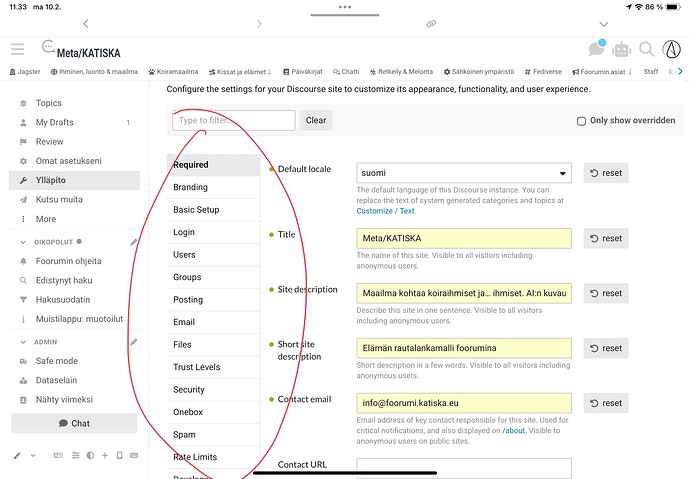Open Koiramaailma category link
This screenshot has height=479, width=690.
[x=173, y=72]
